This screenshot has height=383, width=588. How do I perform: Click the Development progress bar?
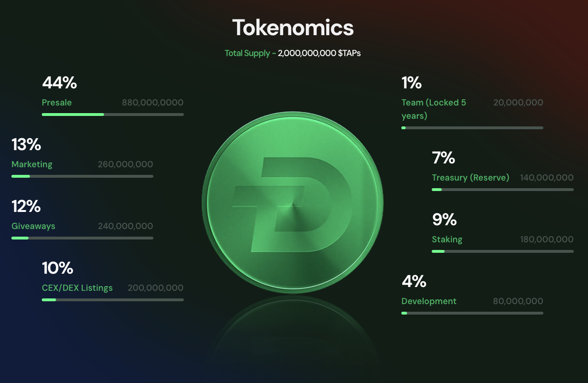tap(472, 313)
